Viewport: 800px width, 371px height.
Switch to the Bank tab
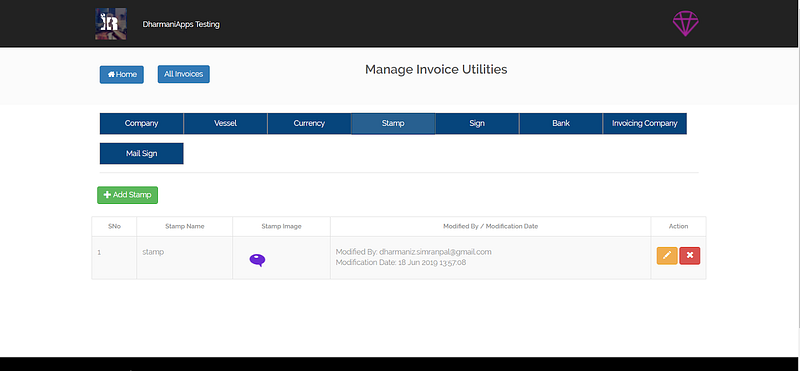[561, 123]
